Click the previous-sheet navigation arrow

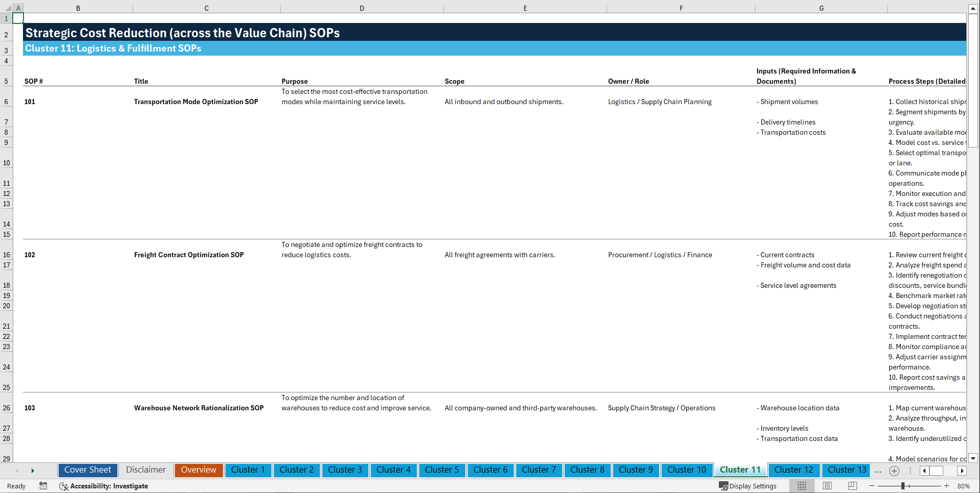(x=17, y=470)
